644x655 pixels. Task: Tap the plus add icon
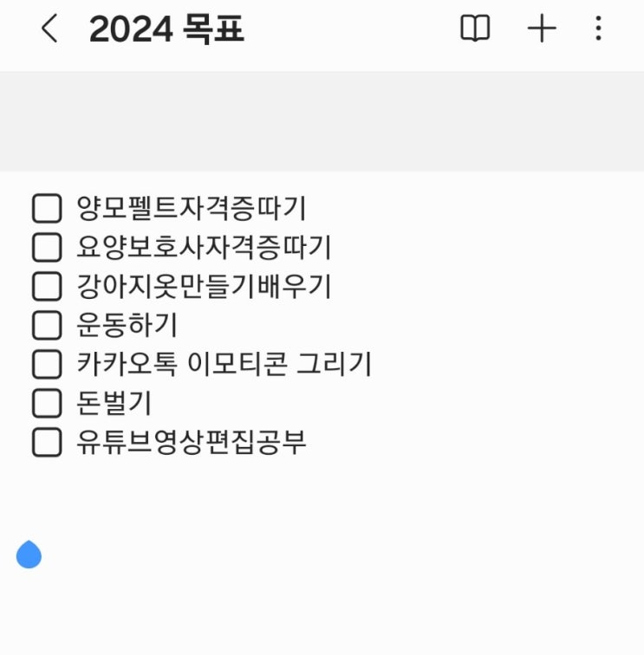[x=542, y=29]
